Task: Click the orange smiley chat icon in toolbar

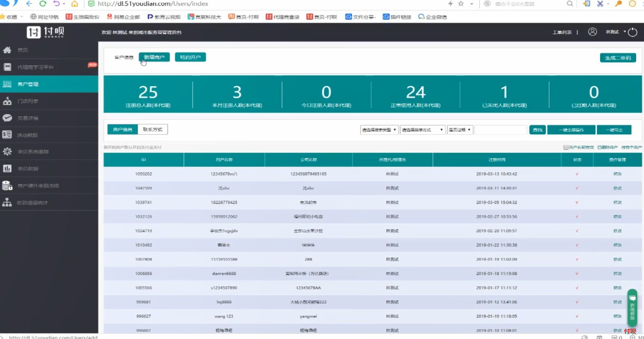Action: click(x=632, y=3)
